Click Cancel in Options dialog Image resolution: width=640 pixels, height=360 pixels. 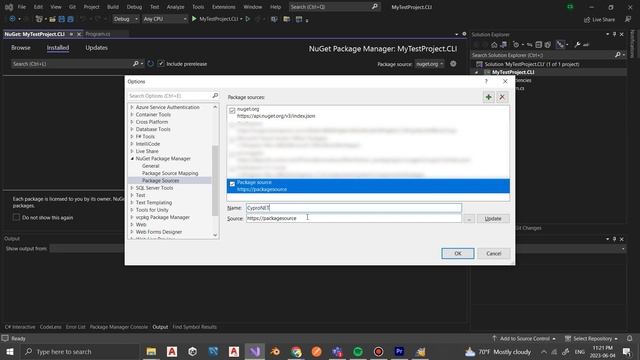(493, 253)
